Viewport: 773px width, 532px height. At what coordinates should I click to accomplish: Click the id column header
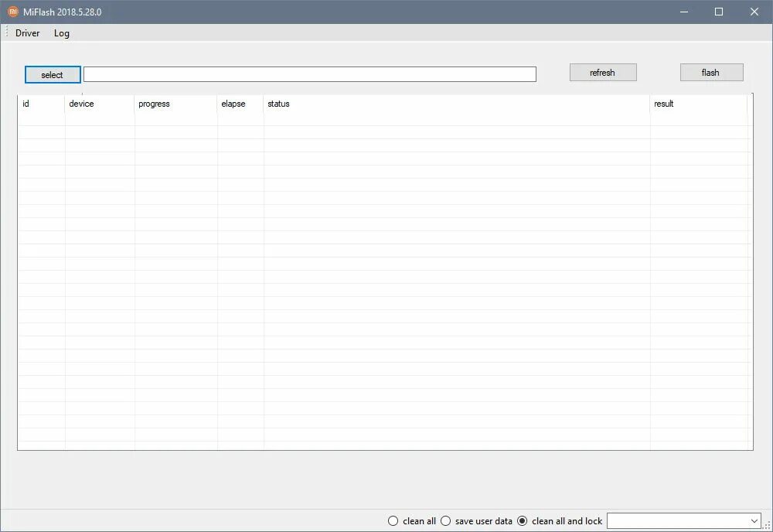tap(41, 104)
